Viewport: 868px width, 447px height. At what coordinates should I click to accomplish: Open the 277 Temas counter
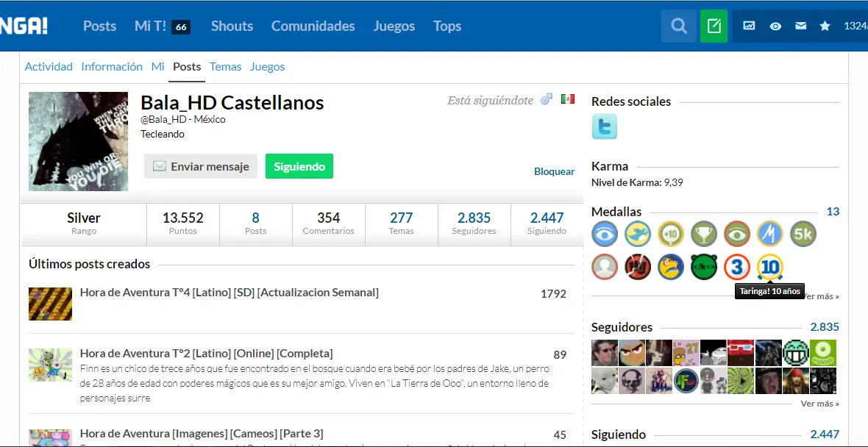pyautogui.click(x=402, y=223)
